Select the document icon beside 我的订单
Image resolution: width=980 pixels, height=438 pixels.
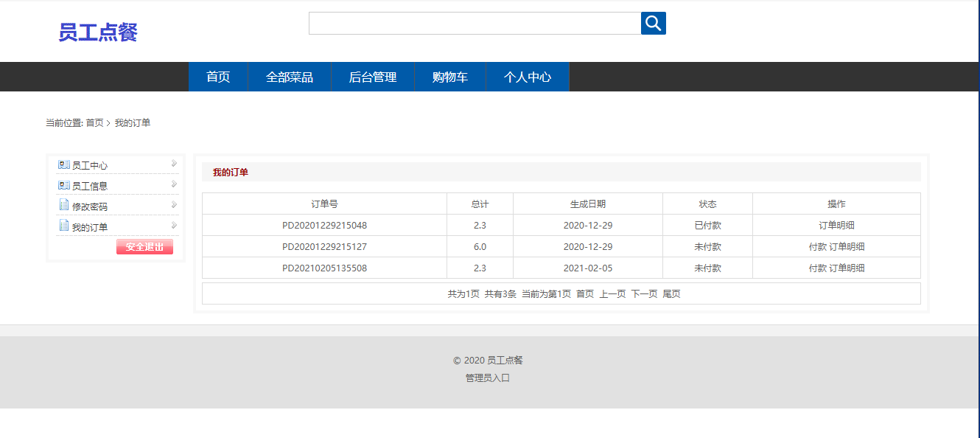click(x=63, y=226)
